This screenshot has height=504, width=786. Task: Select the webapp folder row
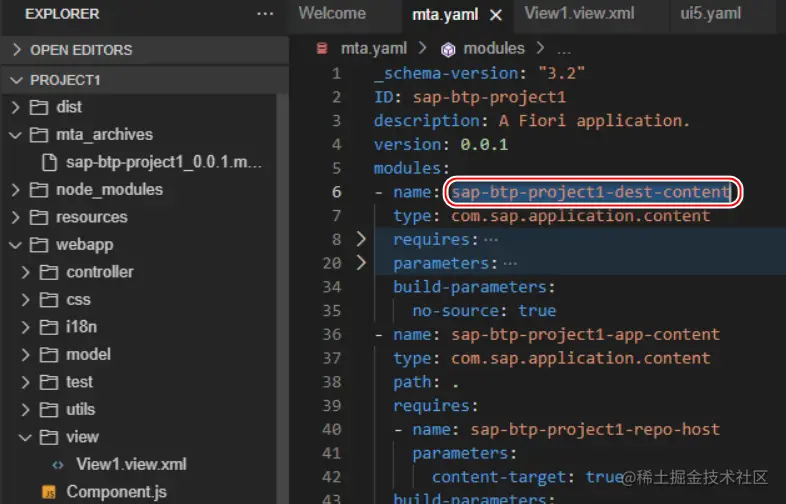(138, 245)
